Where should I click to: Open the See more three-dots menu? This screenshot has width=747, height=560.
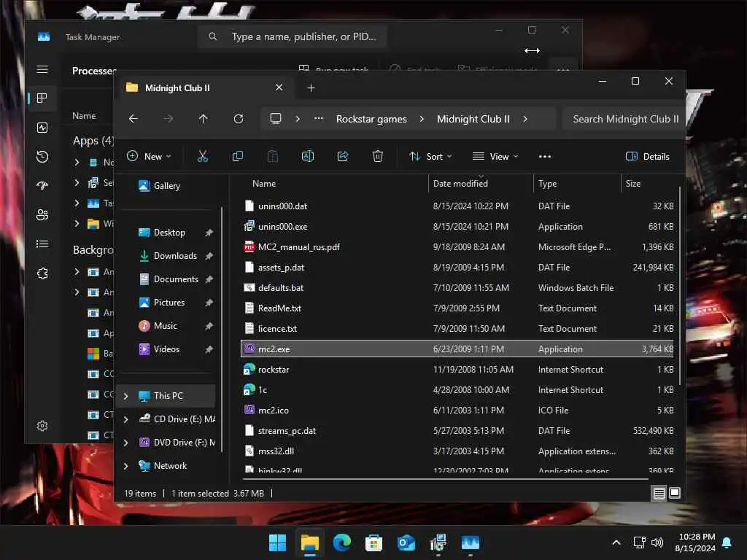pyautogui.click(x=544, y=156)
